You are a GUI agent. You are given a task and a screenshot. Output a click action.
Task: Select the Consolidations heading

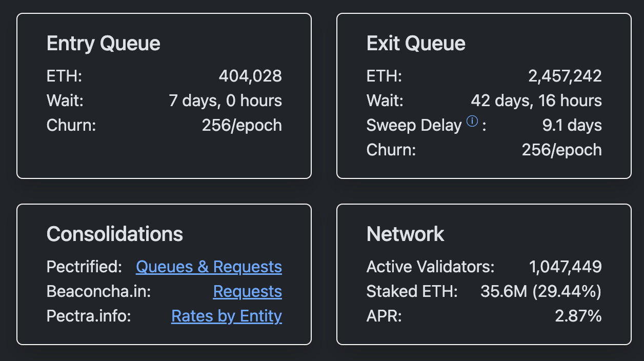(x=114, y=234)
